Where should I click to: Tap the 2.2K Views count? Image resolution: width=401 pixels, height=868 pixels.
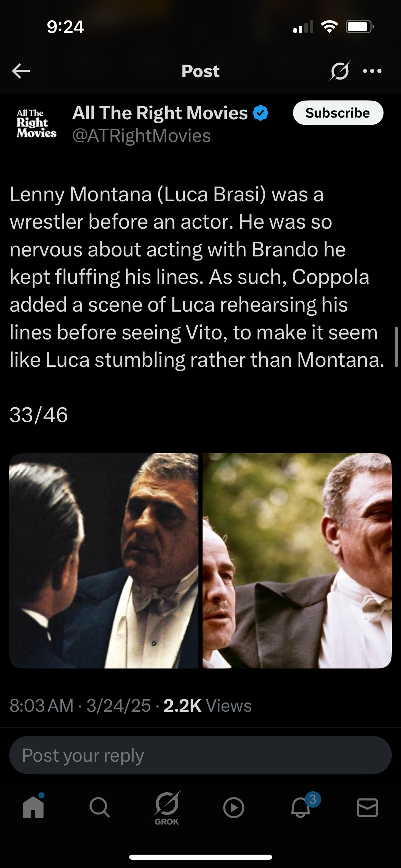(x=208, y=706)
